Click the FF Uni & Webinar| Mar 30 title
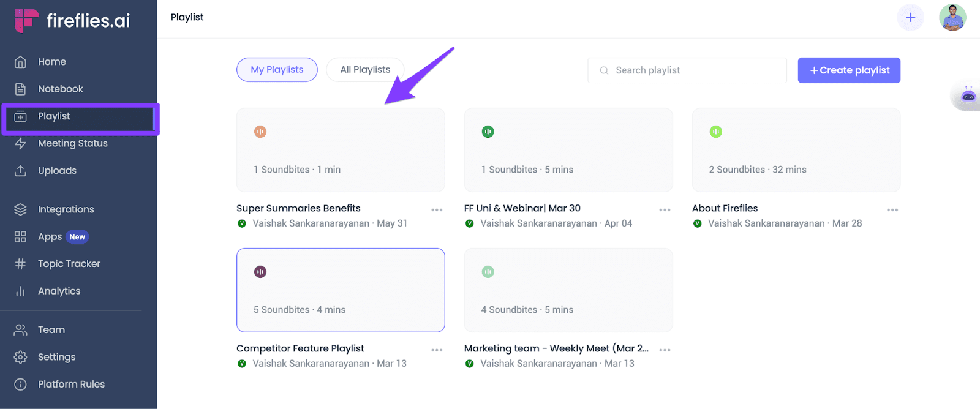Screen dimensions: 980x409 (522, 208)
